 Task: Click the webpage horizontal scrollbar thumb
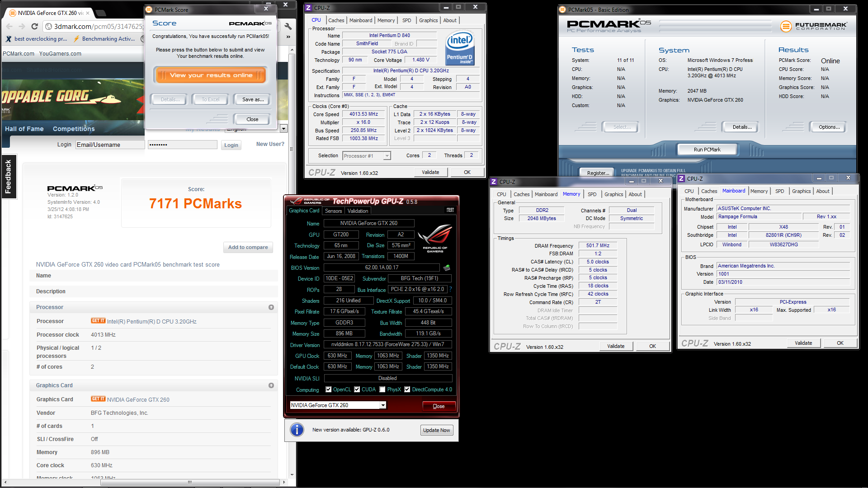click(x=190, y=482)
